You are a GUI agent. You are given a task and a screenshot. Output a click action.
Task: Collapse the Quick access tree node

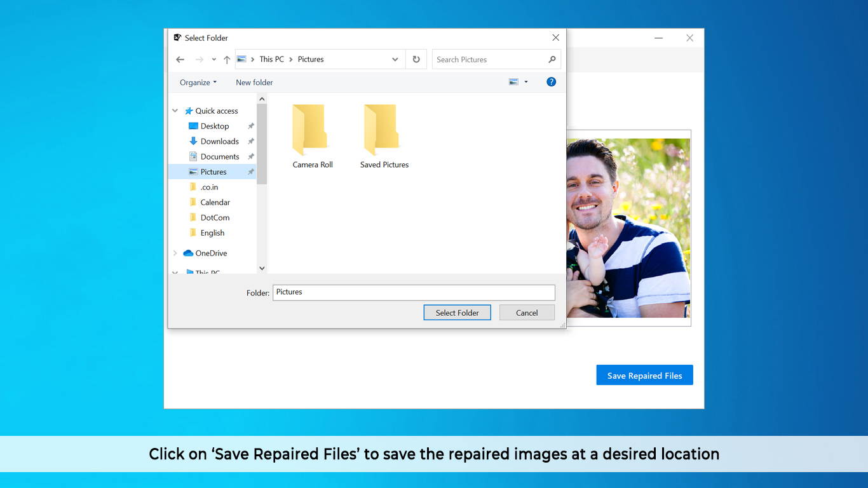click(175, 111)
